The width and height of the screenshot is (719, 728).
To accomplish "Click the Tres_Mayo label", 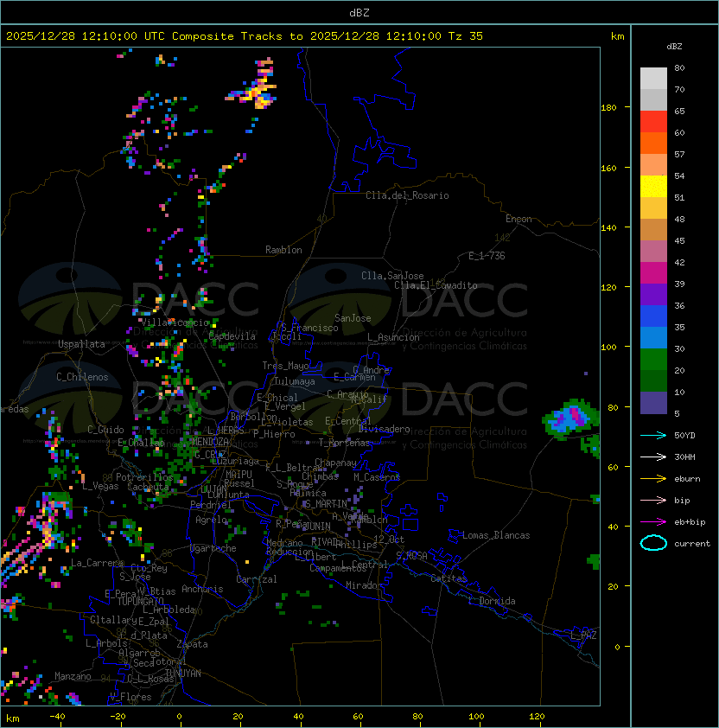I will click(x=285, y=366).
